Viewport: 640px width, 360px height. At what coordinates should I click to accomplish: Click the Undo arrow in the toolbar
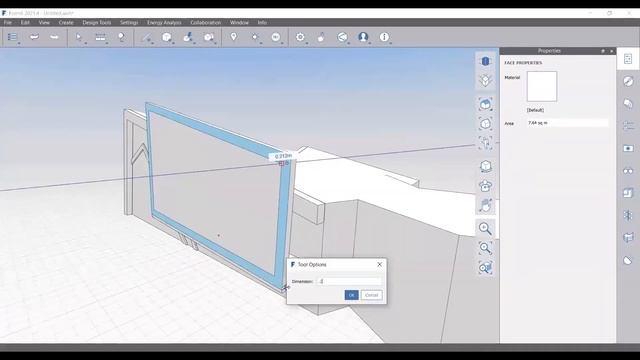[x=34, y=37]
